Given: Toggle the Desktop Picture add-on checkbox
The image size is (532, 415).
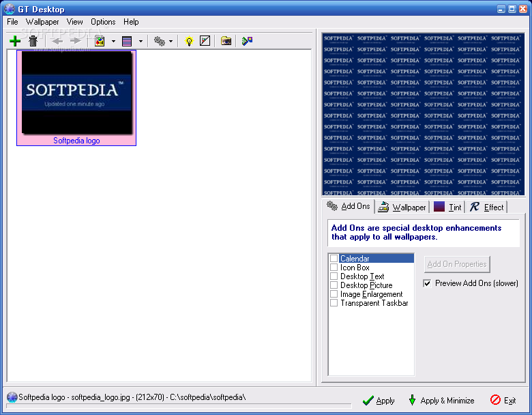Looking at the screenshot, I should coord(334,285).
